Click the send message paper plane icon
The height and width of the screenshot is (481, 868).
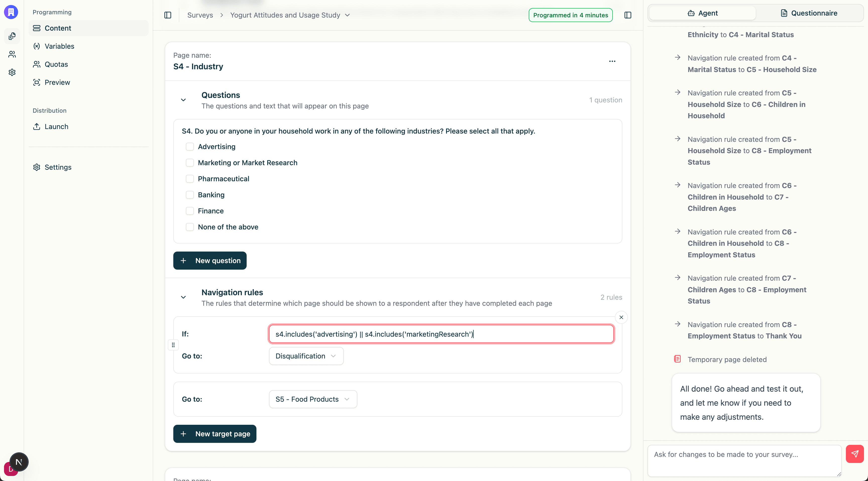(854, 454)
